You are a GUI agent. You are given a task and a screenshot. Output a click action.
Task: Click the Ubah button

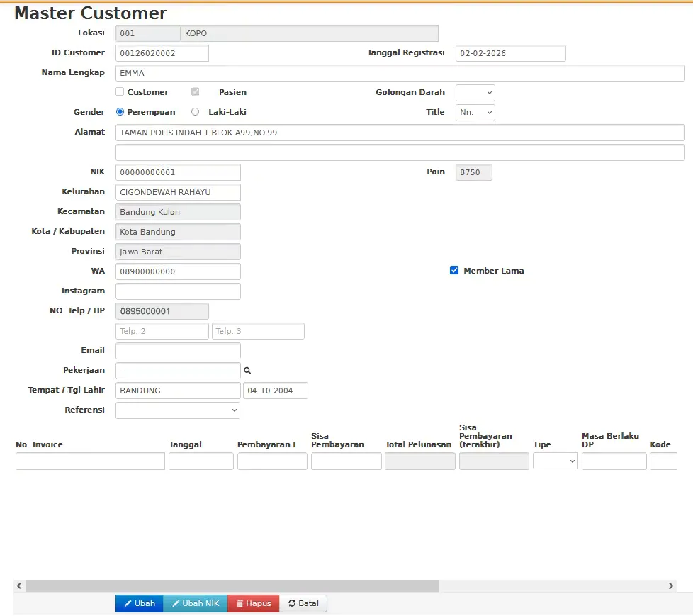pyautogui.click(x=139, y=604)
